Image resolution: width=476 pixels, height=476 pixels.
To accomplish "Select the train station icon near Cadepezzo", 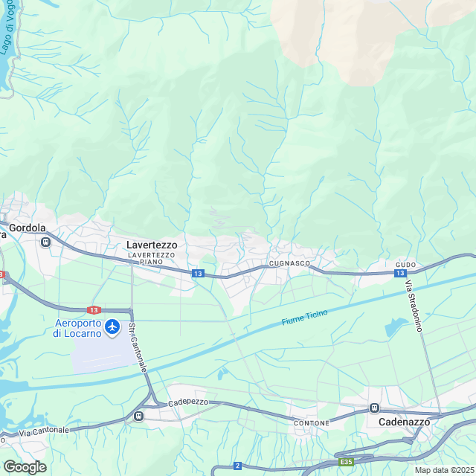I will 139,416.
